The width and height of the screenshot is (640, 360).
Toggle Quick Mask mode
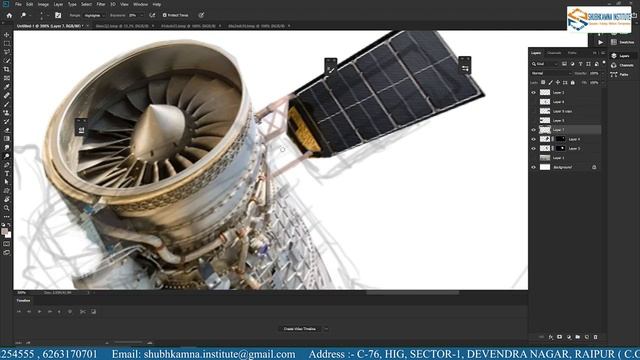pos(7,244)
